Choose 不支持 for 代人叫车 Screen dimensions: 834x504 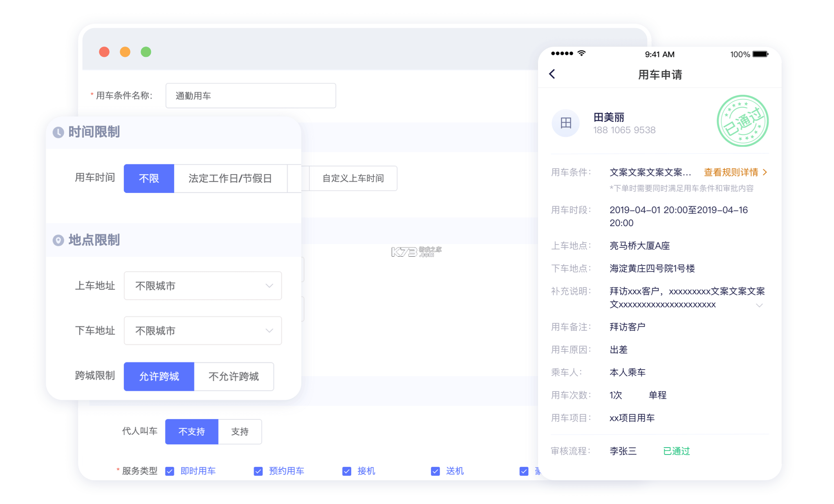[192, 432]
